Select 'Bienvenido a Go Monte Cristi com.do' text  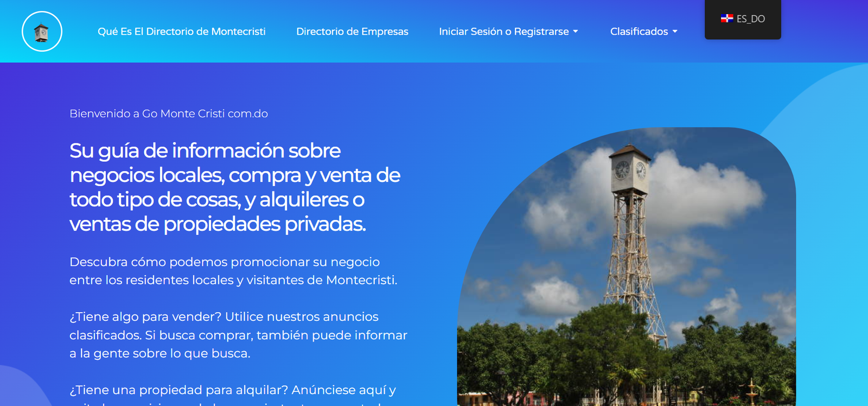(169, 113)
